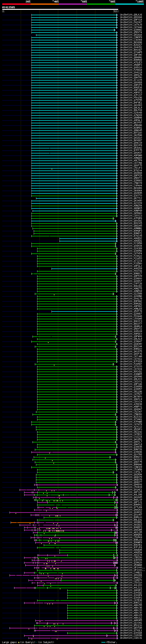Select the cyan alignment bar for UniRef100_Q9FY14
This screenshot has width=146, height=644.
(74, 20)
